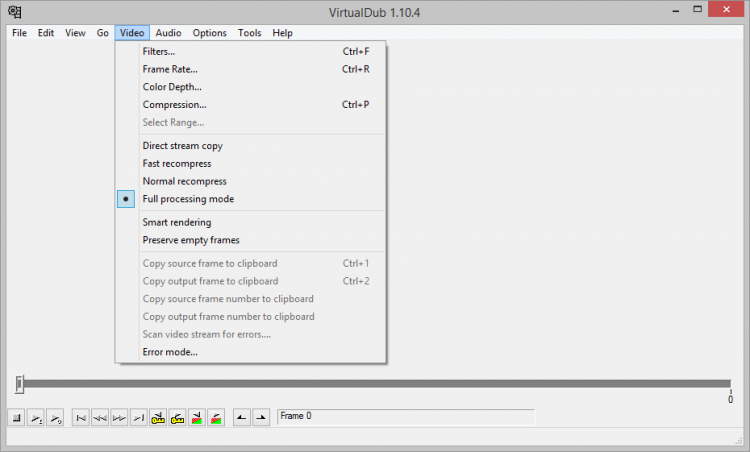The image size is (750, 452).
Task: Maximize the VirtualDub window
Action: (x=697, y=10)
